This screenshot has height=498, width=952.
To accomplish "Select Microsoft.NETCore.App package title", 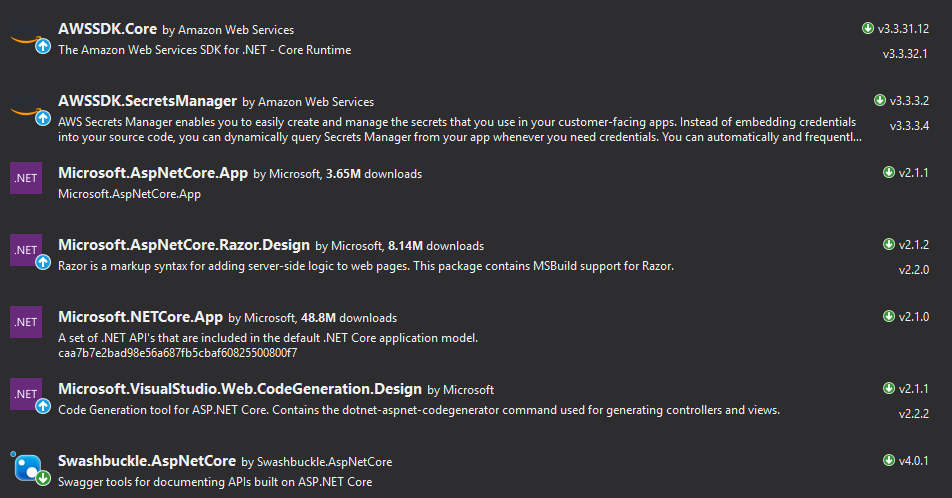I will click(x=141, y=317).
